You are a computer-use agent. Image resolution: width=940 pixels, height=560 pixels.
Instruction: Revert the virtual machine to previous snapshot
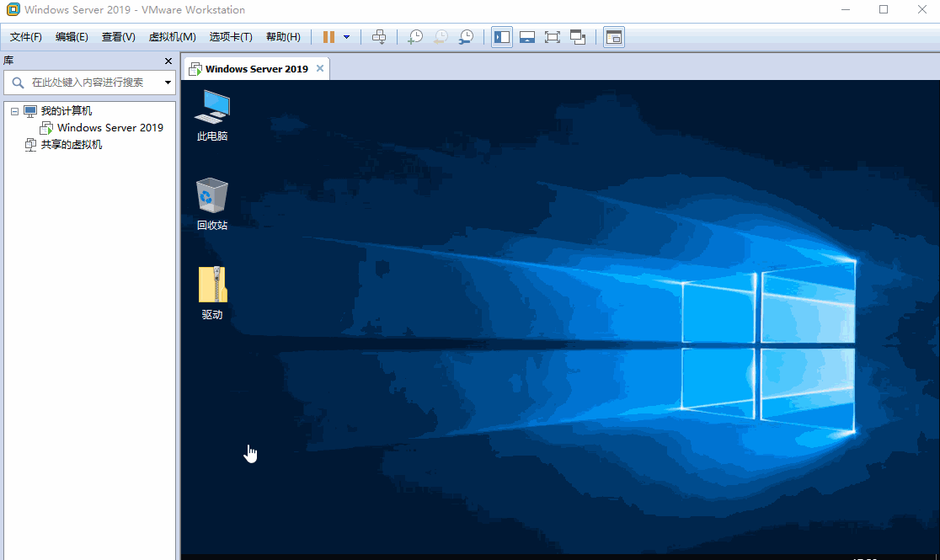pos(441,37)
